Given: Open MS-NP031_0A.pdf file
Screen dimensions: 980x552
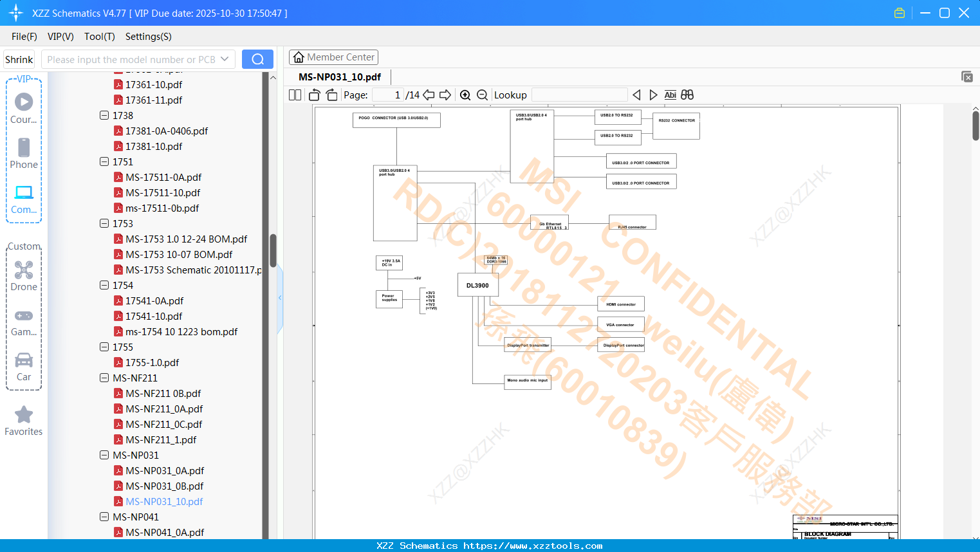Looking at the screenshot, I should pos(165,470).
